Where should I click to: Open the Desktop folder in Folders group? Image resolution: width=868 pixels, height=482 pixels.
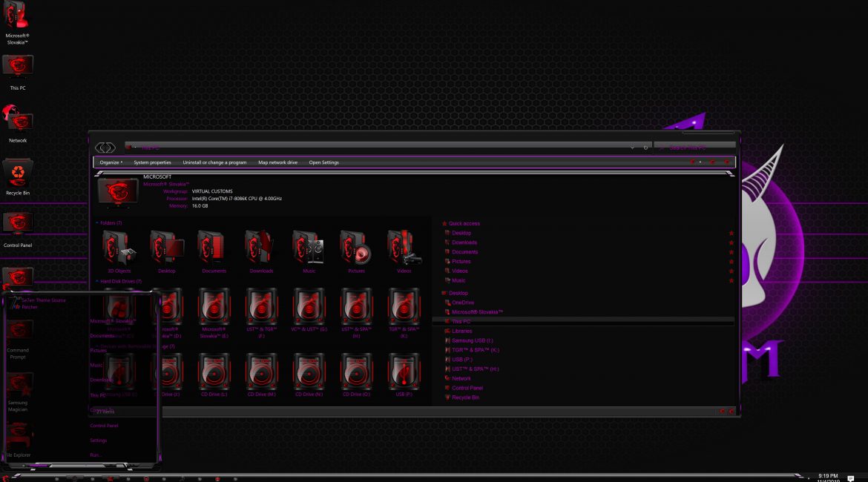pos(167,248)
